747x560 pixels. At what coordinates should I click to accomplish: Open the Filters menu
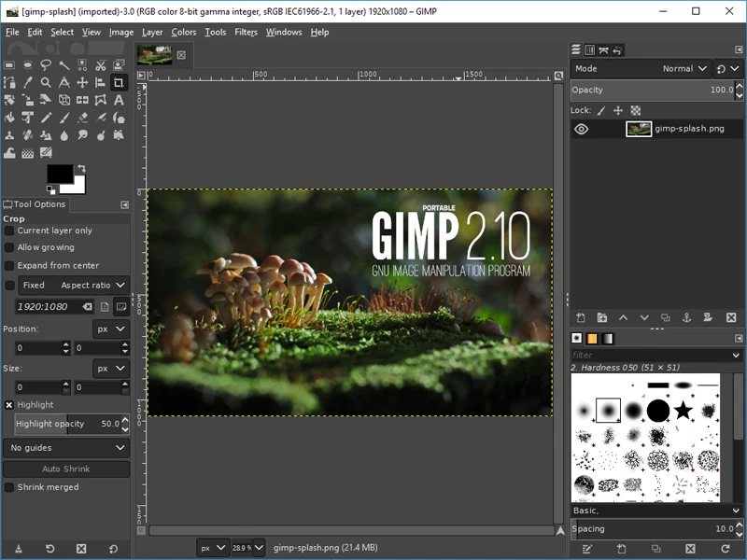[245, 31]
